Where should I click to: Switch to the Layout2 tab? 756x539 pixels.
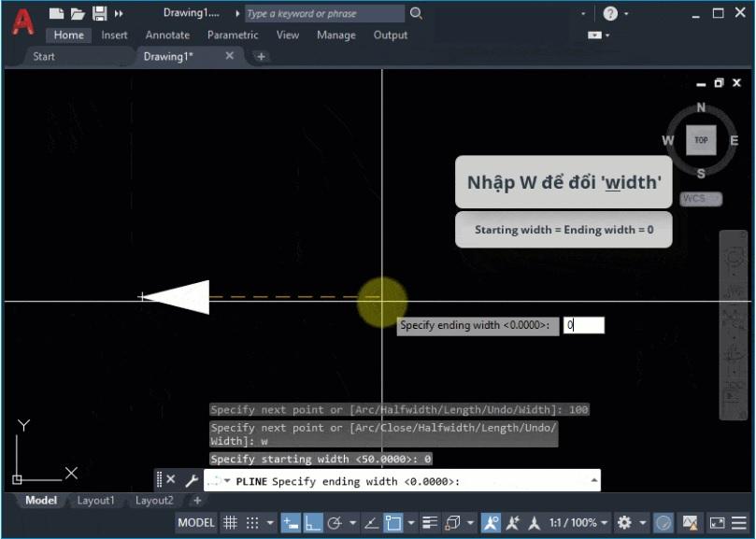pos(154,501)
